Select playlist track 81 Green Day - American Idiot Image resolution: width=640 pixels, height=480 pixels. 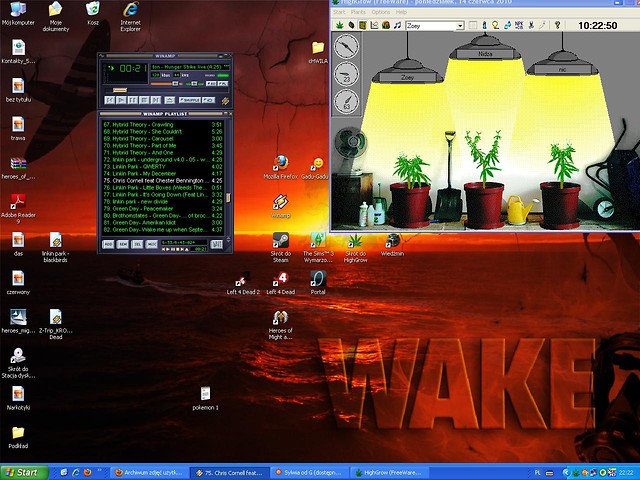click(x=162, y=222)
